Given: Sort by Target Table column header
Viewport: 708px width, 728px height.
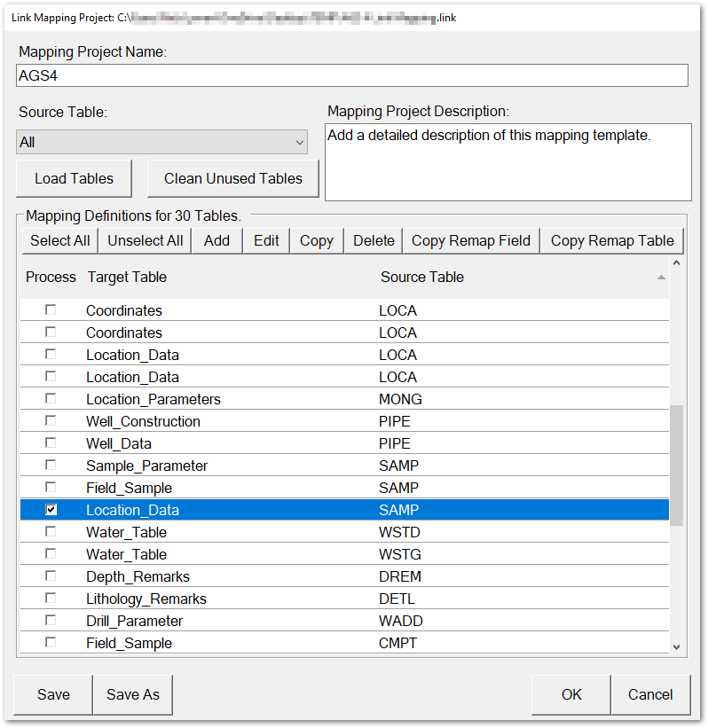Looking at the screenshot, I should click(127, 278).
